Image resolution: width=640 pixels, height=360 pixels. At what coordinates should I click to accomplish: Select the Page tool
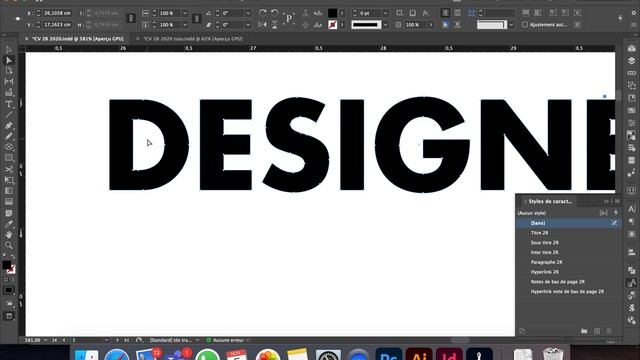9,71
